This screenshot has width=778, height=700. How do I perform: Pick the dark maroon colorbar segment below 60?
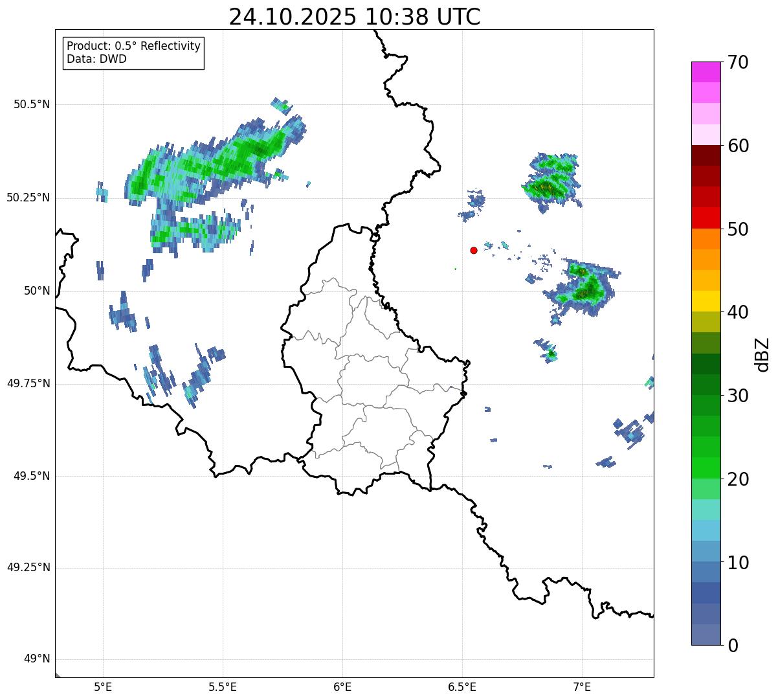706,155
